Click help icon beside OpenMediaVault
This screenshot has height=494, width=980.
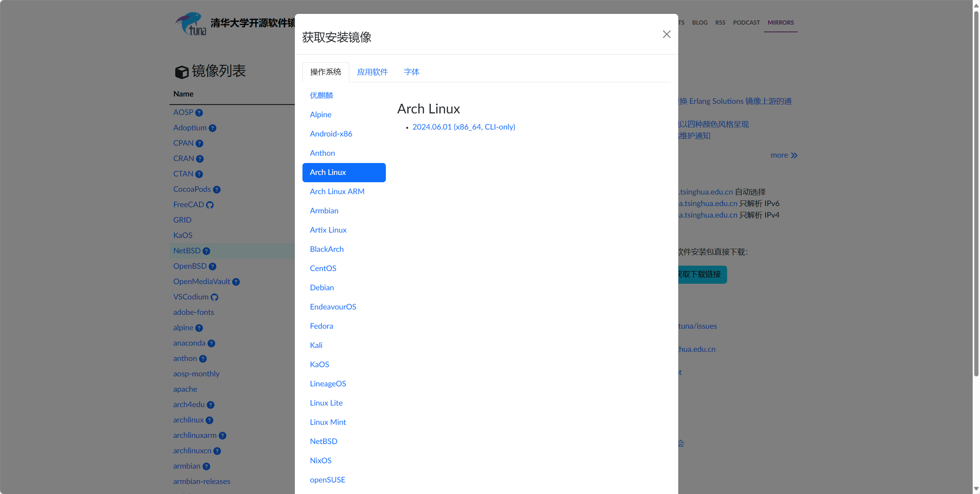click(x=236, y=282)
